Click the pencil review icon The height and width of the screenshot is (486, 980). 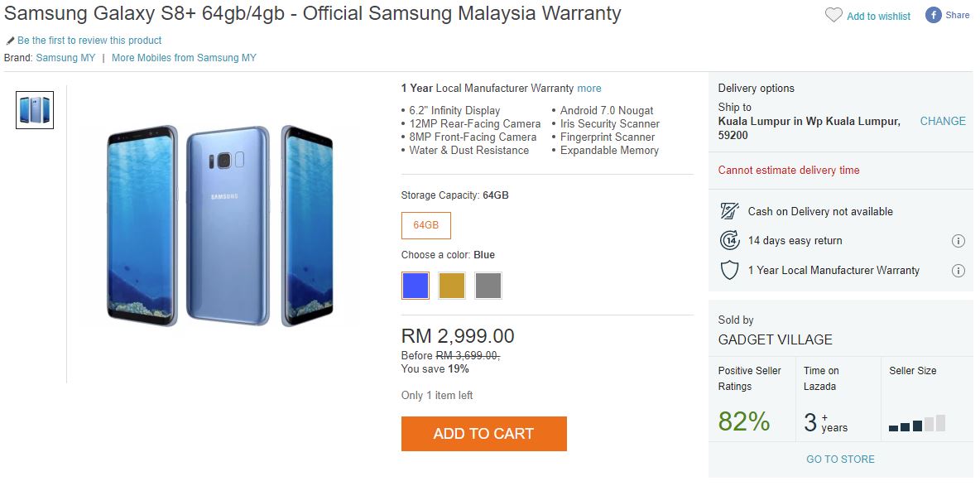tap(10, 41)
